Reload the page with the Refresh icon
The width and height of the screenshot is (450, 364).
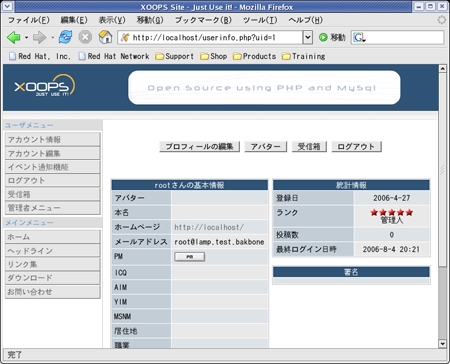65,37
